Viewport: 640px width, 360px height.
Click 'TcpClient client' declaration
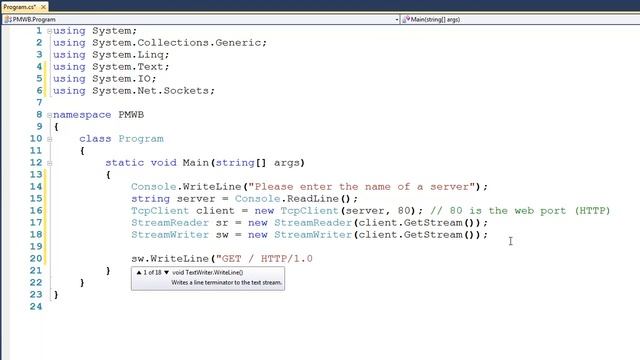183,211
